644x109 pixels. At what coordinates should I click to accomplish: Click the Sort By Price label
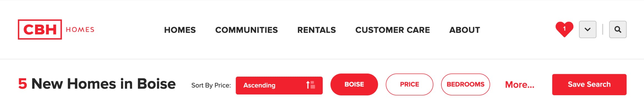point(211,85)
